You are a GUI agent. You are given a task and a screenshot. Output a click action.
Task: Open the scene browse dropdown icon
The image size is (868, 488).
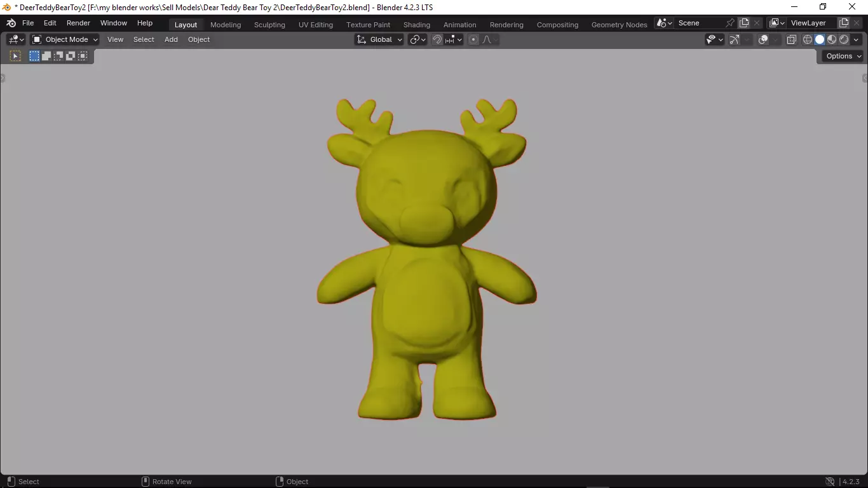665,23
